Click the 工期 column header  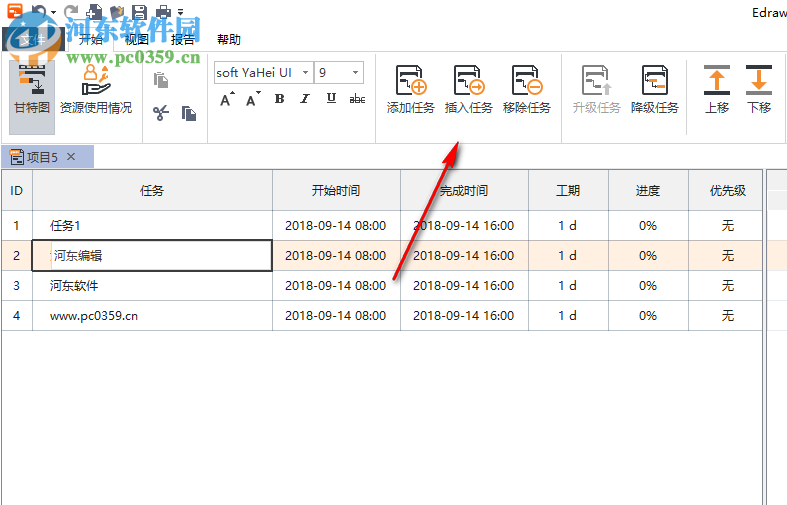(x=568, y=190)
